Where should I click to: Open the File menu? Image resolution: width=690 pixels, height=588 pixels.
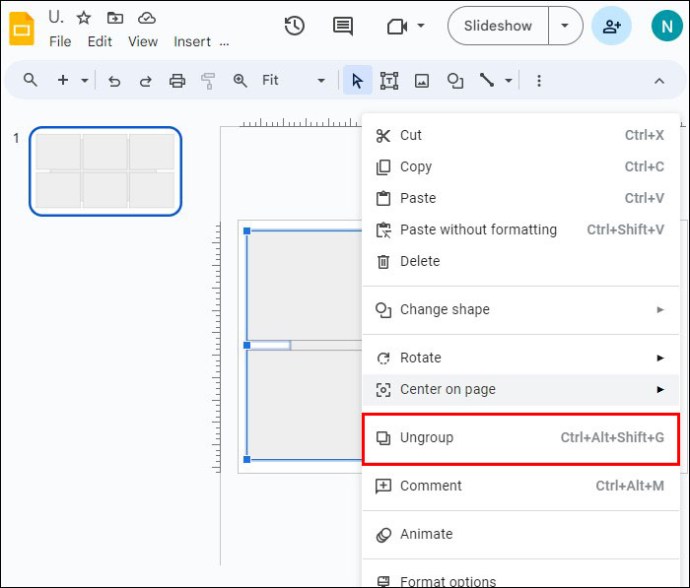click(60, 42)
